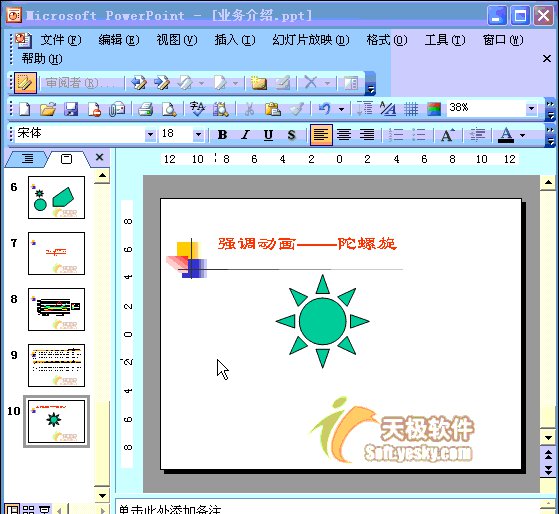
Task: Toggle Underline formatting
Action: tap(268, 135)
